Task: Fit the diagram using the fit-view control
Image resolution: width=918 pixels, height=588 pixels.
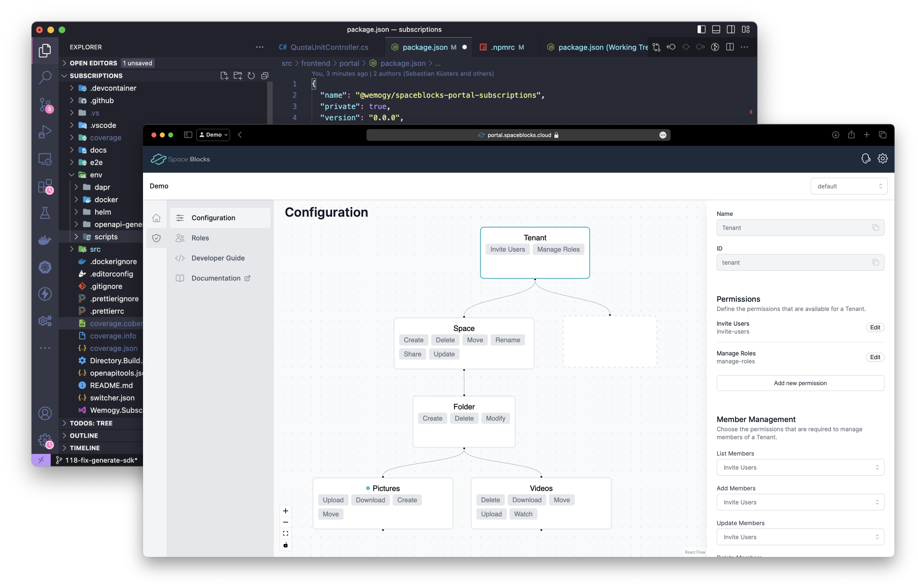Action: (x=285, y=533)
